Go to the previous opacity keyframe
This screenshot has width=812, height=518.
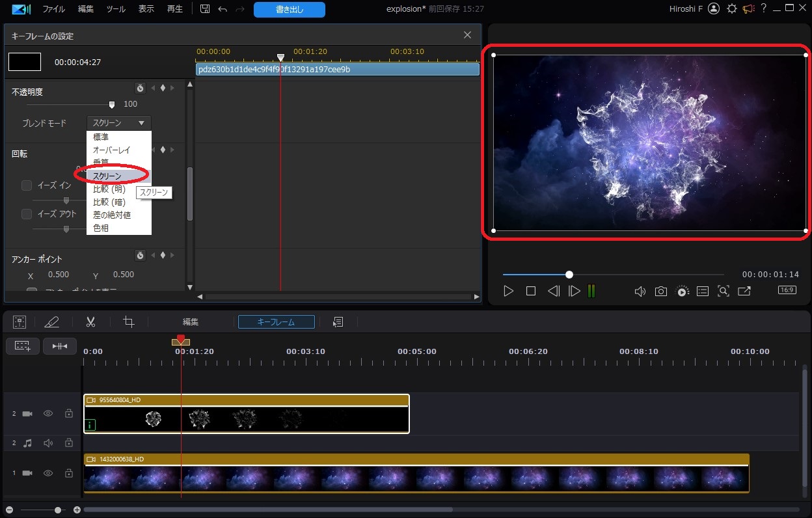click(154, 88)
